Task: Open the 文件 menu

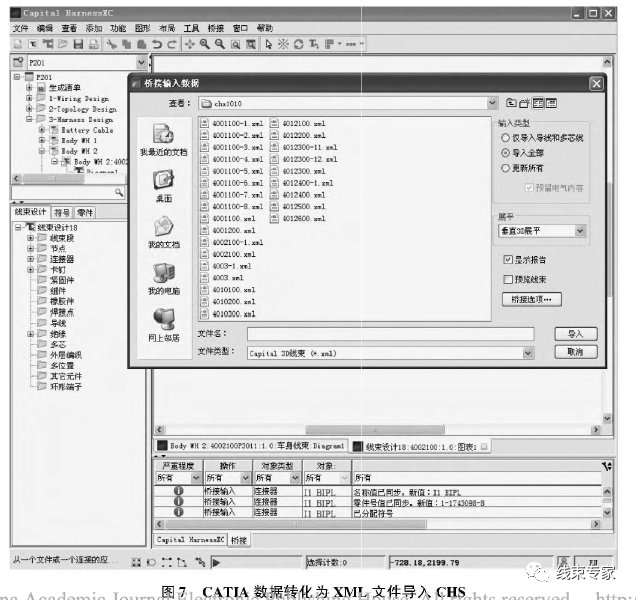Action: [x=20, y=28]
